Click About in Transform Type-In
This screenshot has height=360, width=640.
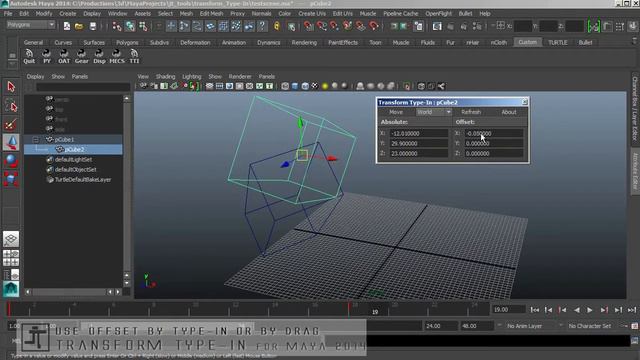(509, 112)
